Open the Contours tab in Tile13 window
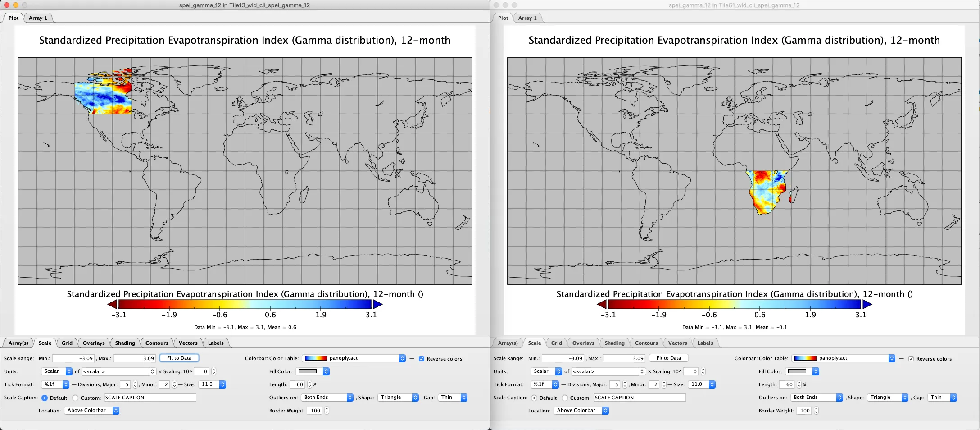Viewport: 980px width, 430px height. point(157,343)
